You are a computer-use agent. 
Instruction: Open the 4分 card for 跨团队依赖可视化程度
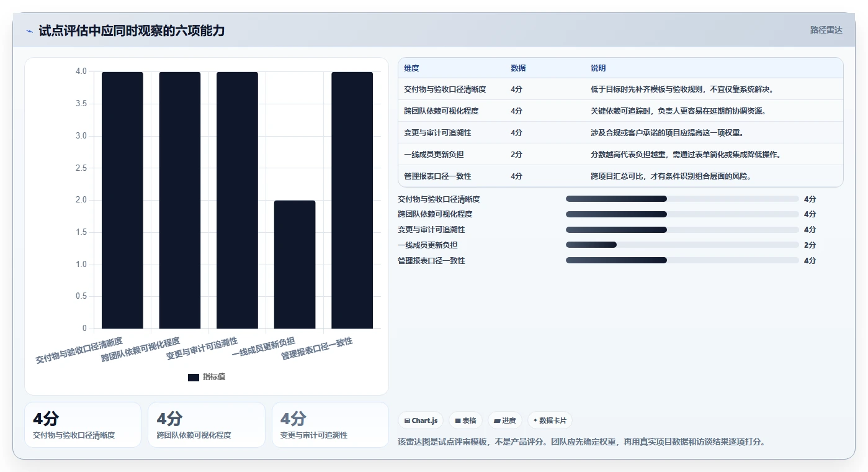coord(207,425)
